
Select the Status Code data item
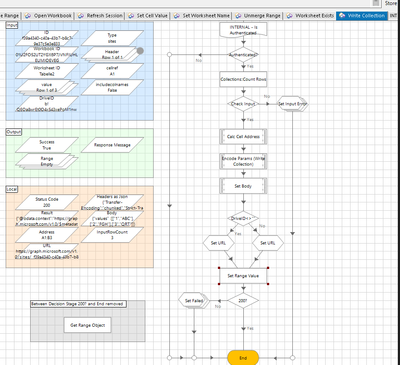[x=47, y=202]
